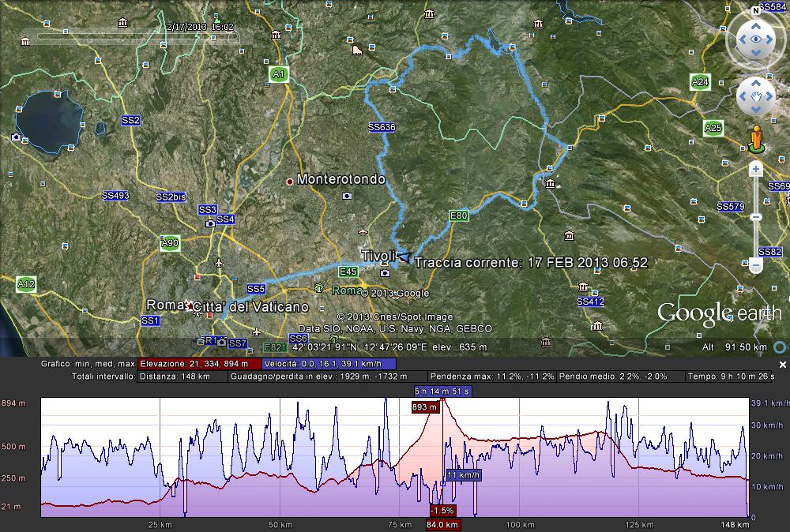Select the blue Velocità legend entry
The width and height of the screenshot is (790, 532).
click(x=329, y=364)
